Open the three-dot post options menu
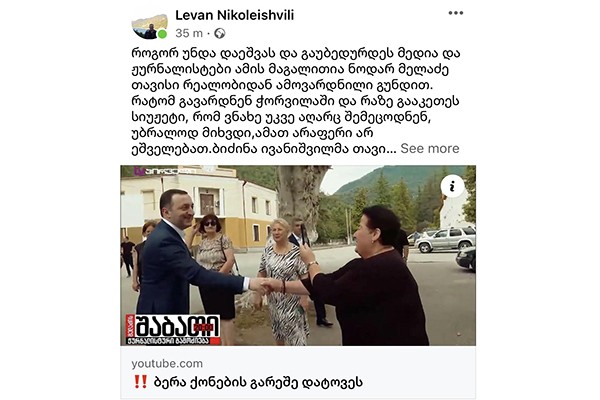 456,13
